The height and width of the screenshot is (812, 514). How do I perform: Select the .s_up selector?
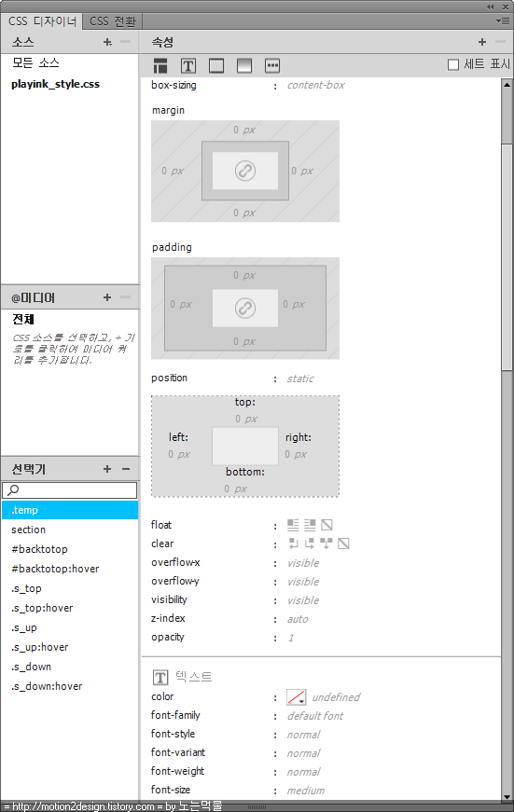point(70,627)
